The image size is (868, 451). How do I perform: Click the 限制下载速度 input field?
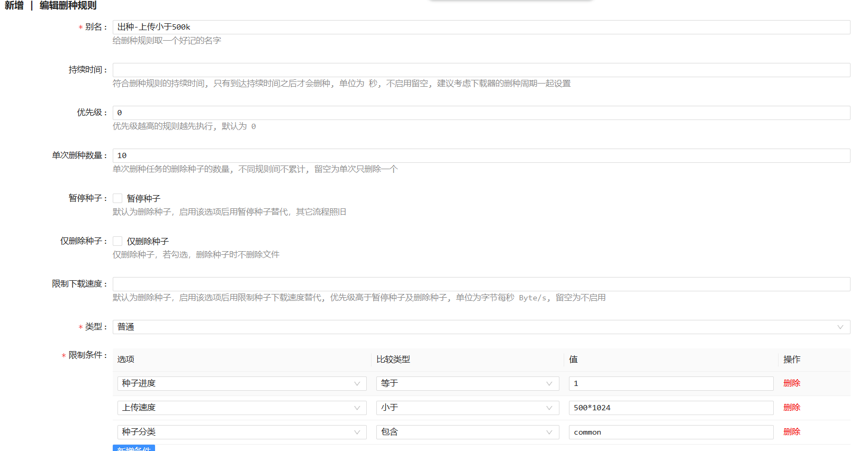[x=481, y=284]
